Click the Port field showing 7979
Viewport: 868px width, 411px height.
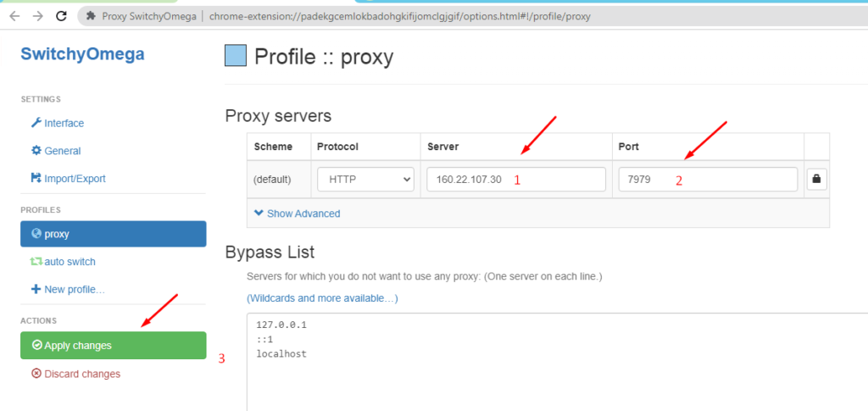coord(708,179)
